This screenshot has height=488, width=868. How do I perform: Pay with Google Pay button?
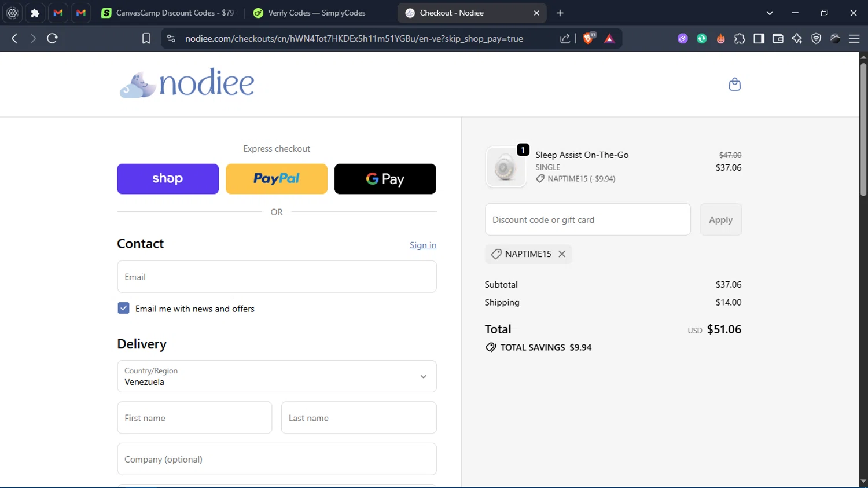point(385,179)
